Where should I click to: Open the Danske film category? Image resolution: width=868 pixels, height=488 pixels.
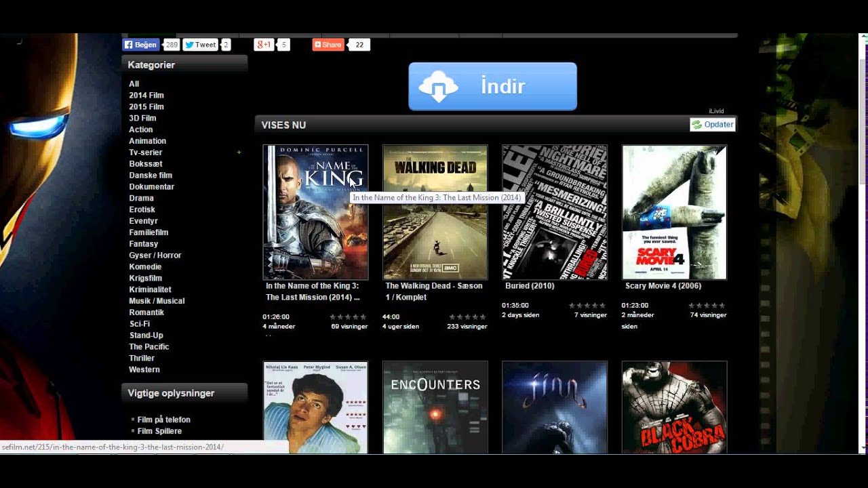(151, 176)
